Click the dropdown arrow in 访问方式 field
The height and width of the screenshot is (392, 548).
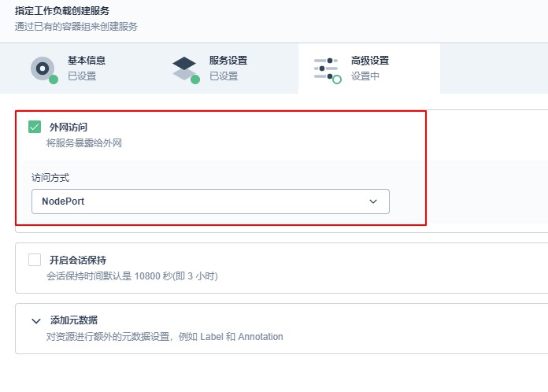coord(373,202)
